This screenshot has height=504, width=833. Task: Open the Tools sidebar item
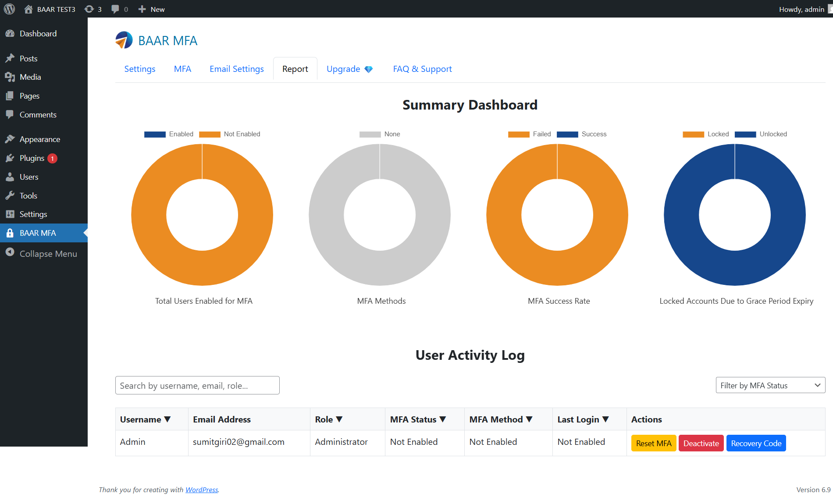click(28, 196)
